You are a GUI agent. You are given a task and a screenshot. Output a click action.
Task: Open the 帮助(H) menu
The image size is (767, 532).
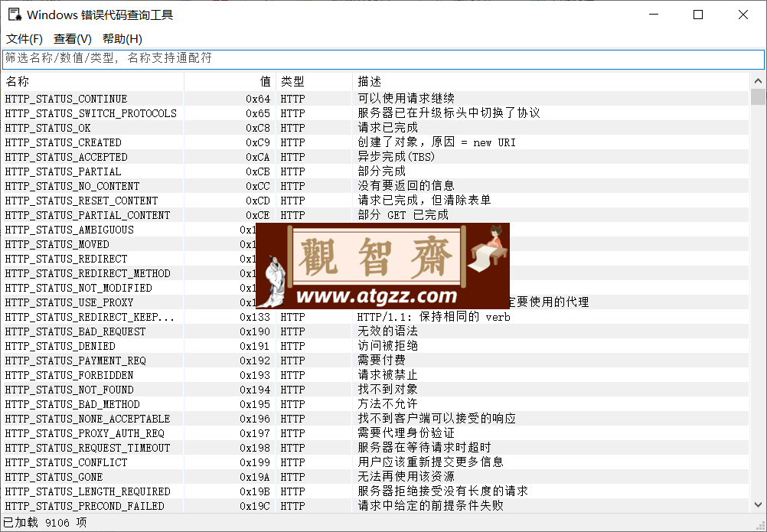[122, 38]
